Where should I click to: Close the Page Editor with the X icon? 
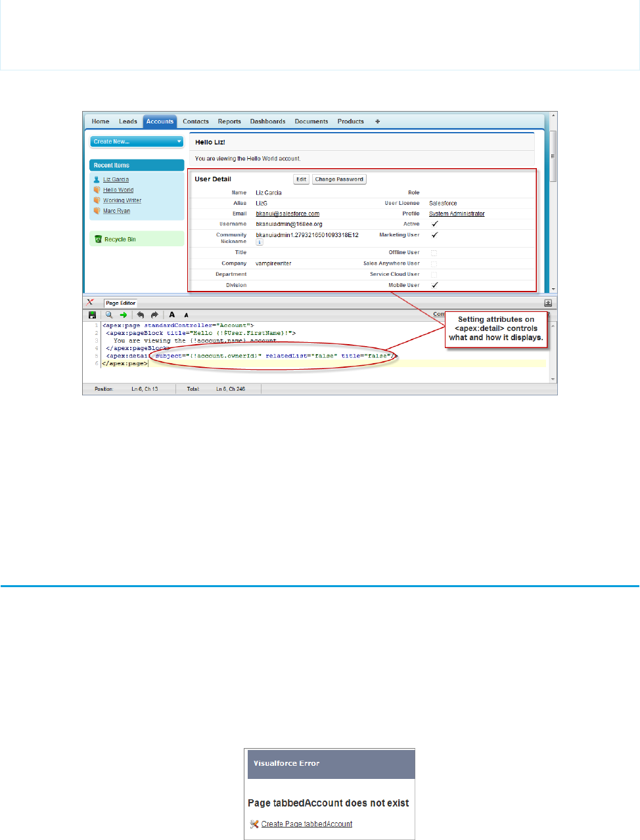coord(90,303)
